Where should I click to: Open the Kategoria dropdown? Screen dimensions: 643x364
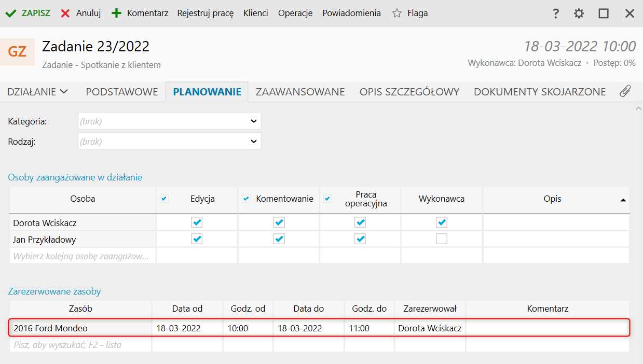point(253,121)
